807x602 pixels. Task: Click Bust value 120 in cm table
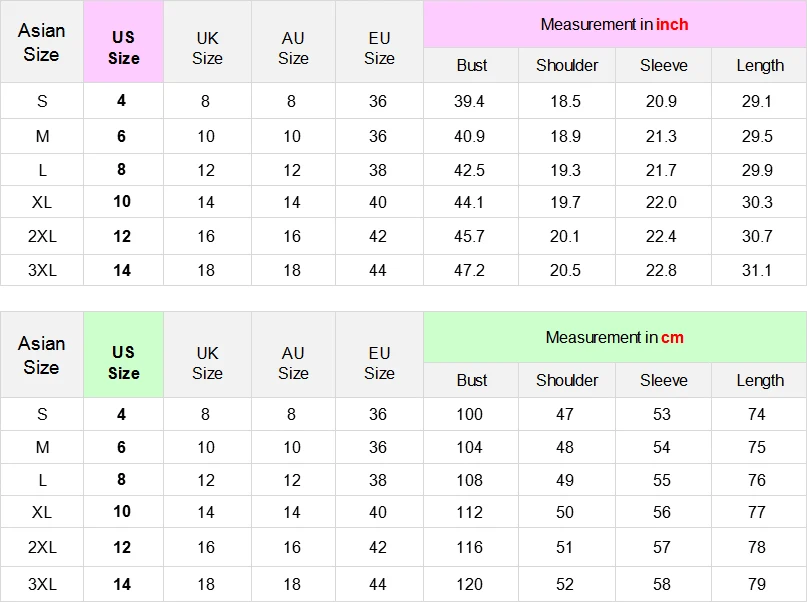pyautogui.click(x=469, y=584)
